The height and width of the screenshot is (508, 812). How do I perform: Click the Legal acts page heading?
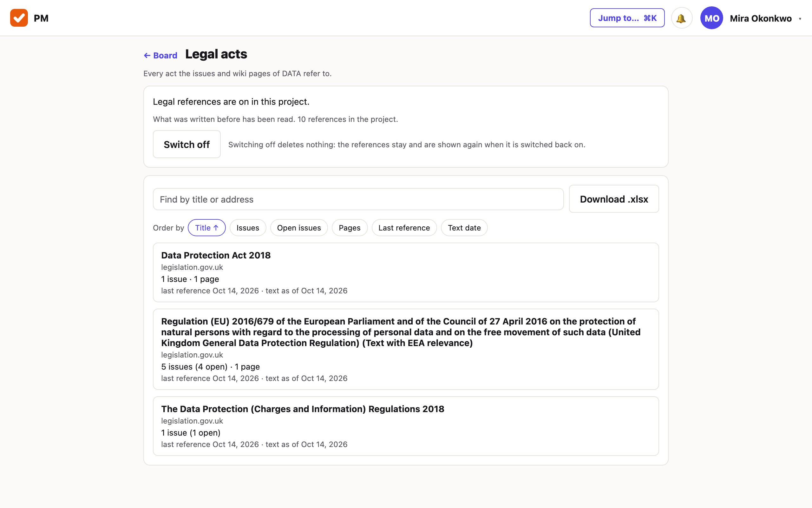216,54
